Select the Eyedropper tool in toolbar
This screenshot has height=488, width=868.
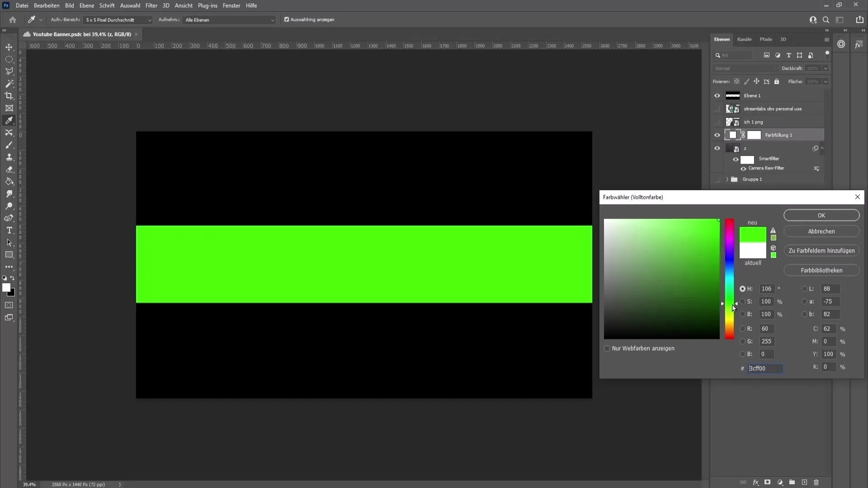pos(9,120)
